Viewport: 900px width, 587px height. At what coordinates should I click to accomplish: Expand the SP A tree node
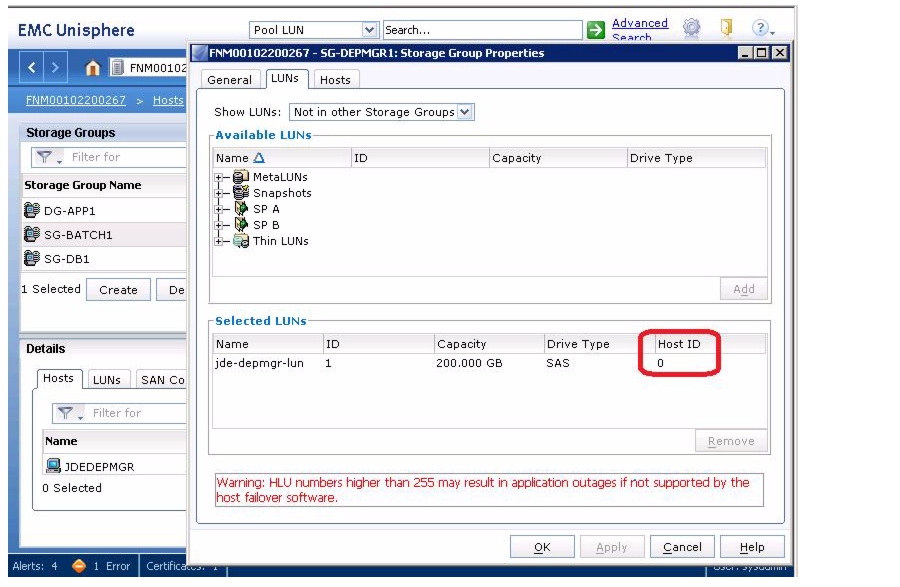click(x=219, y=209)
